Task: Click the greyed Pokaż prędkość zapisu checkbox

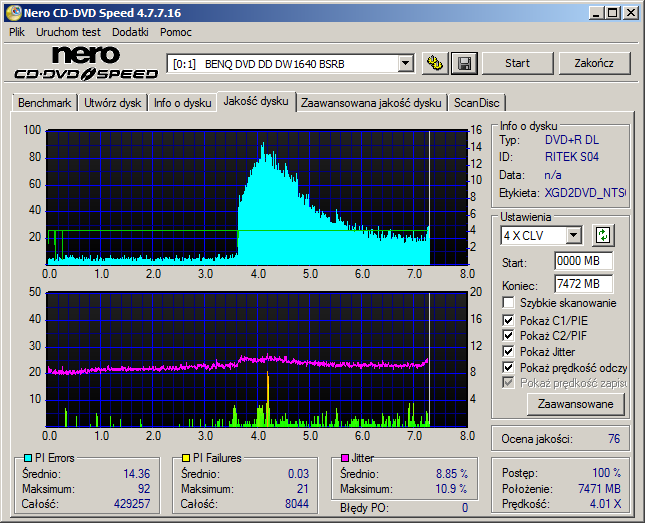Action: coord(508,383)
